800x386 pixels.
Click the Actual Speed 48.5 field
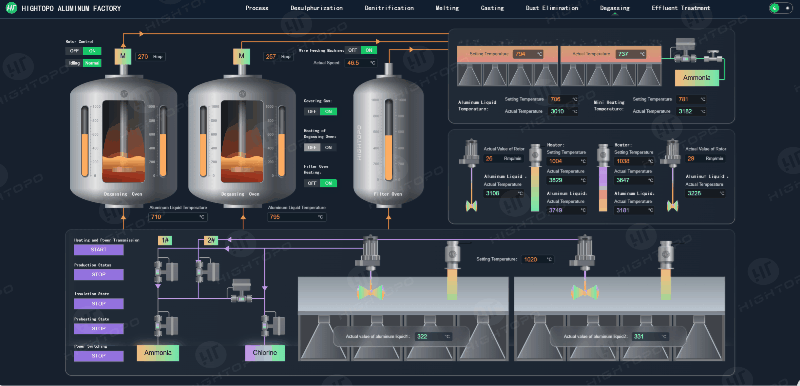coord(360,63)
